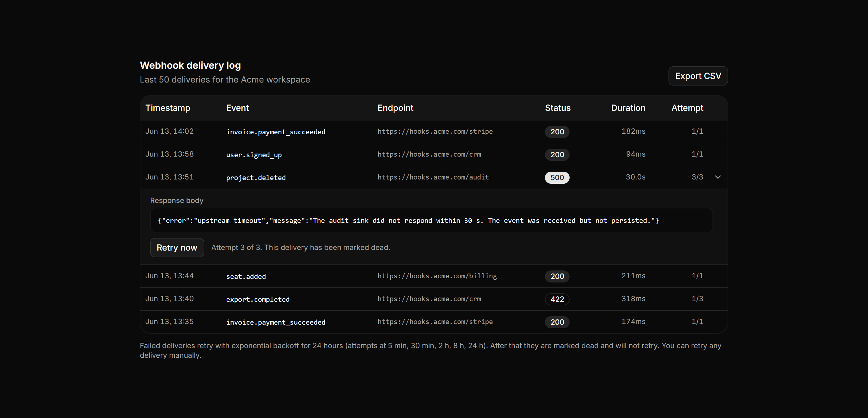Click the "Attempt 3 of 3" dead delivery note
The height and width of the screenshot is (418, 868).
300,248
